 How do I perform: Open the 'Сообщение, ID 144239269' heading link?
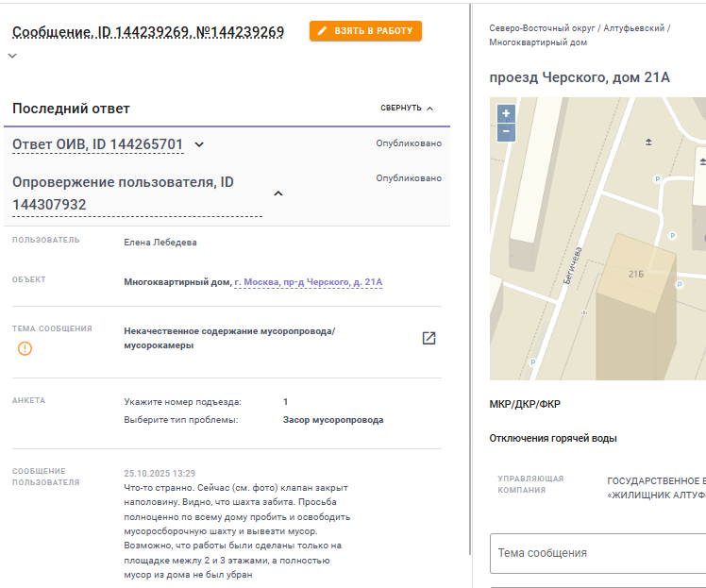tap(148, 32)
